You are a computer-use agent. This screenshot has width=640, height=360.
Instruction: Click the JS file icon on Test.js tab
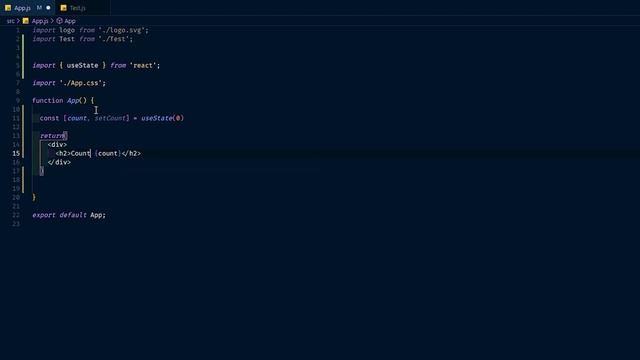pyautogui.click(x=63, y=8)
